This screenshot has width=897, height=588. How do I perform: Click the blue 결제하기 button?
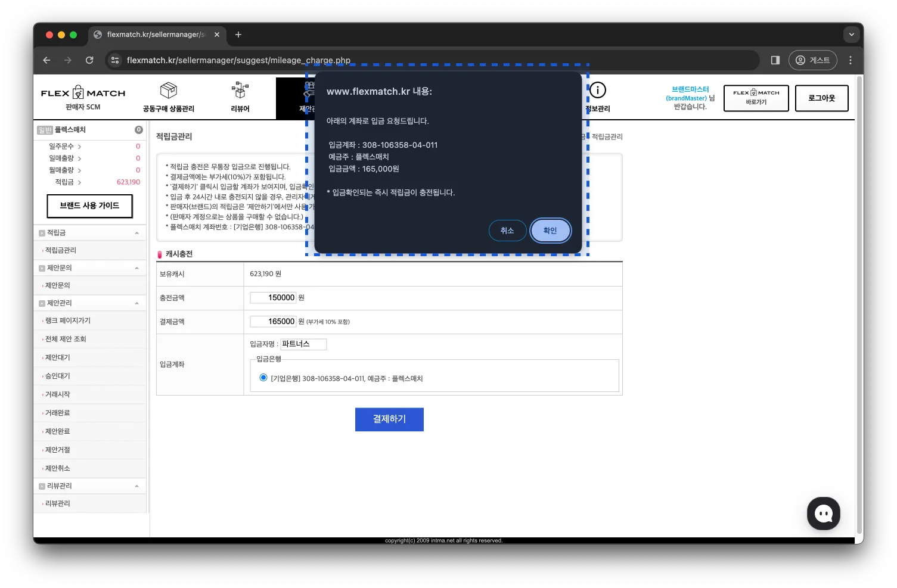[389, 419]
